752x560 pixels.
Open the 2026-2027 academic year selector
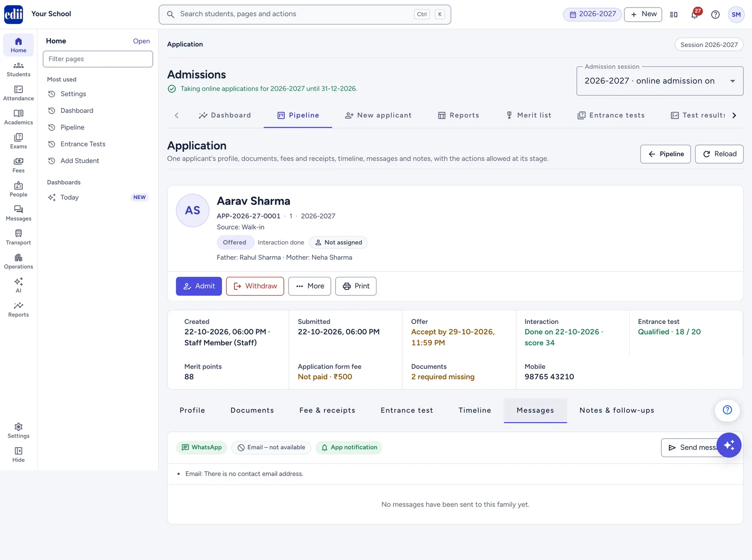(x=592, y=14)
